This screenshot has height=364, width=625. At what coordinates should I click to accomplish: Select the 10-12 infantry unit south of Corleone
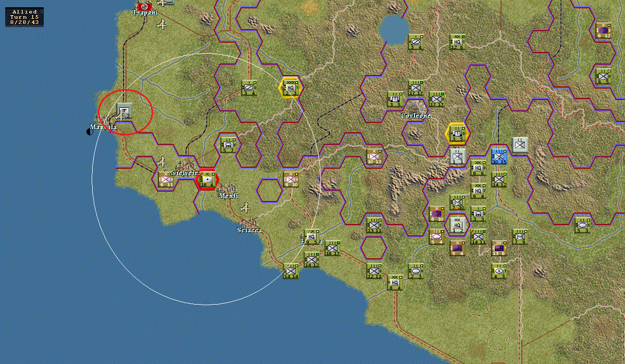374,156
